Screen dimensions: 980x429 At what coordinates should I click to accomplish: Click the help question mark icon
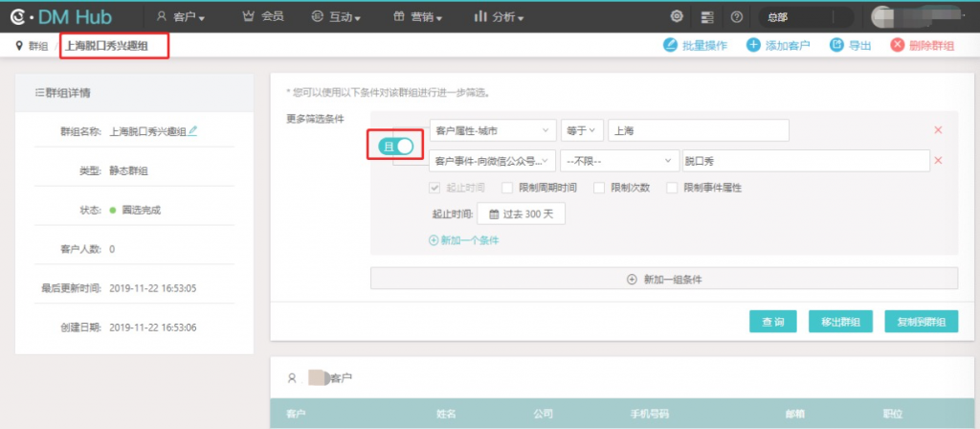(736, 16)
